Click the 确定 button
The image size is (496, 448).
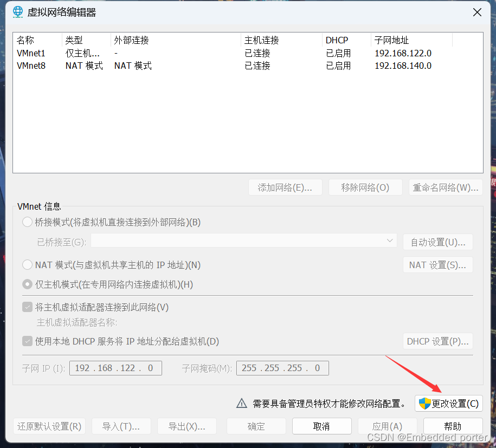coord(256,426)
